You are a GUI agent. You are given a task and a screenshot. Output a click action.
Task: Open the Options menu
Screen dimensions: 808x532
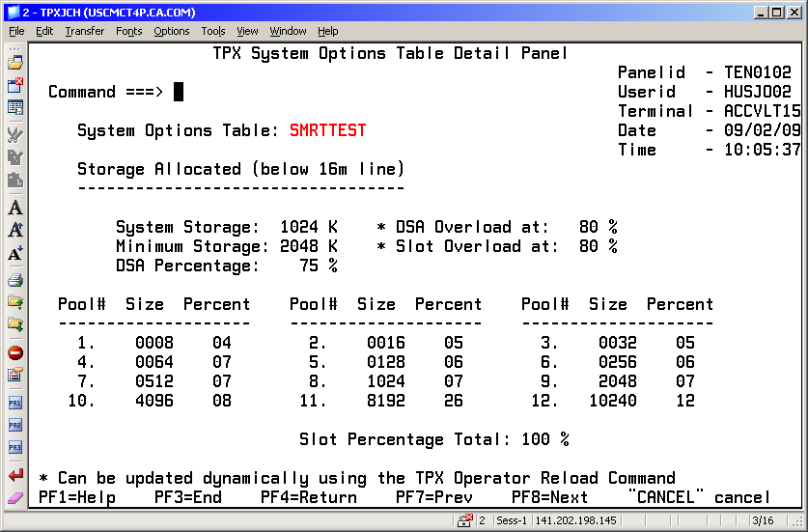172,31
